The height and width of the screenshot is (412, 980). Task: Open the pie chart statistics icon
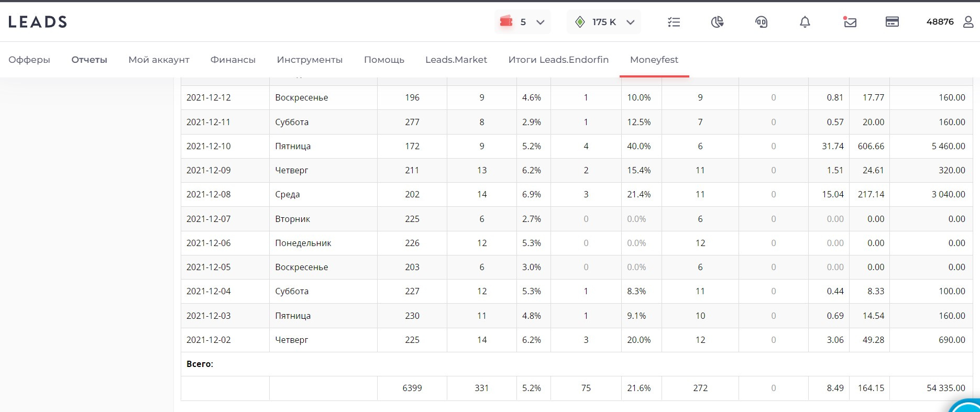(717, 22)
